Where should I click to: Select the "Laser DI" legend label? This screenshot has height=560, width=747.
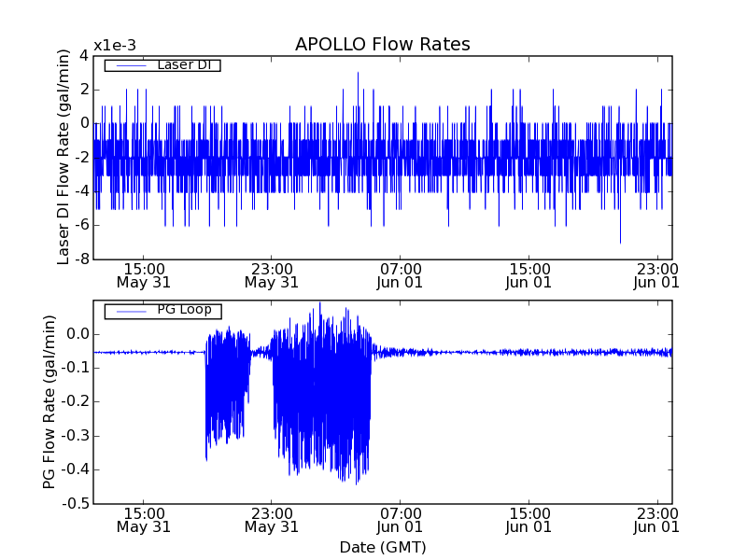point(184,65)
